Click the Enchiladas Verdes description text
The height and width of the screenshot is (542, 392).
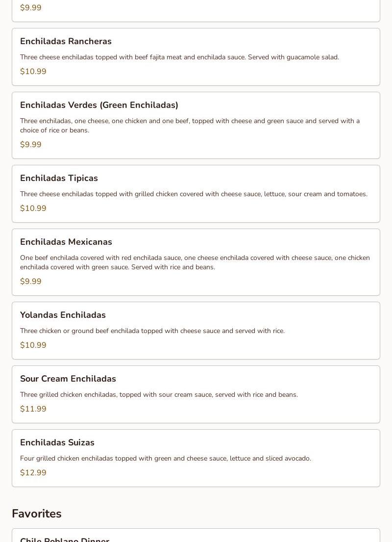pyautogui.click(x=190, y=125)
